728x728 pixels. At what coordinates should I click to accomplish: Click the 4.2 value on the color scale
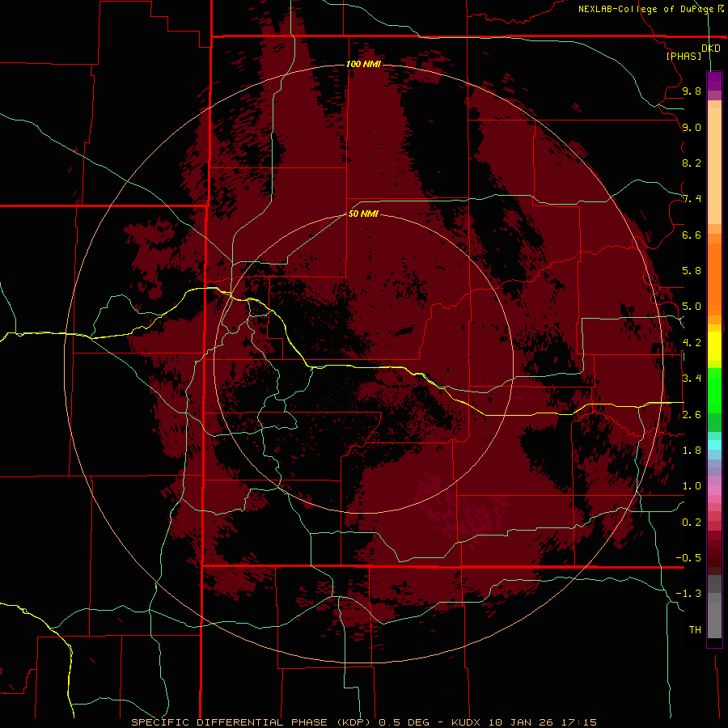(x=692, y=343)
